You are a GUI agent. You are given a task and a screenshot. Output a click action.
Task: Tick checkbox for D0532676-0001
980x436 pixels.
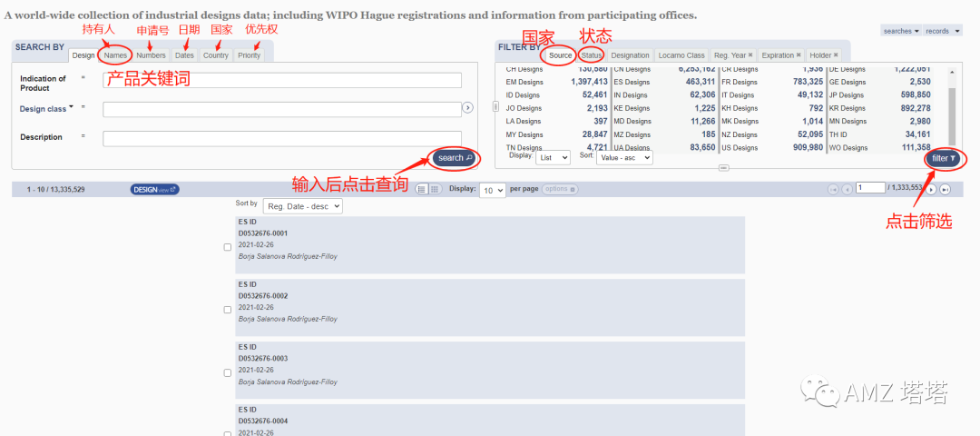pyautogui.click(x=228, y=247)
